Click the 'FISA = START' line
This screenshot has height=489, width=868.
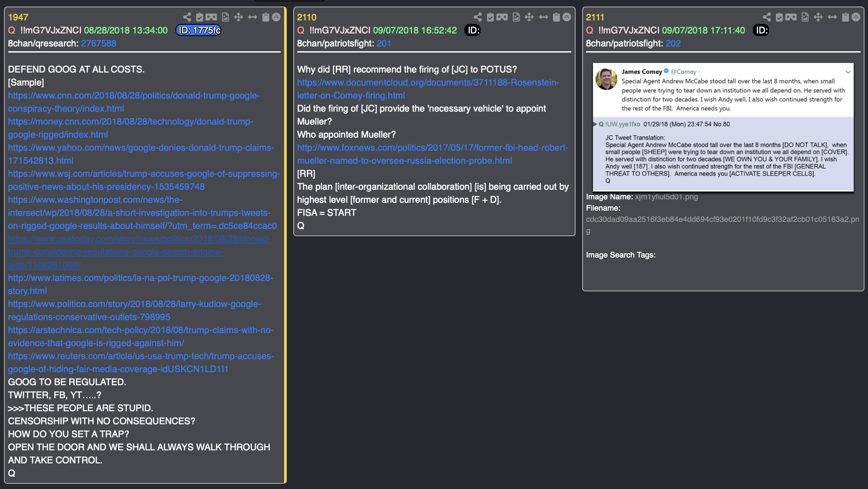pos(327,213)
